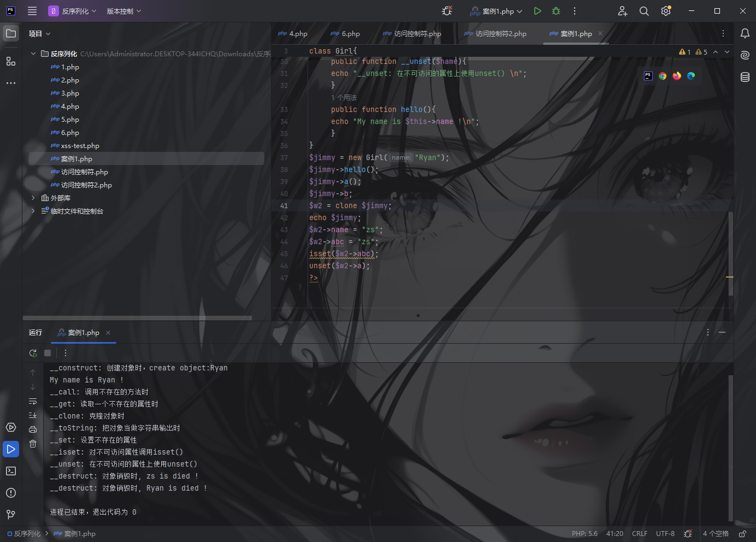Switch to 6.php editor tab

345,33
